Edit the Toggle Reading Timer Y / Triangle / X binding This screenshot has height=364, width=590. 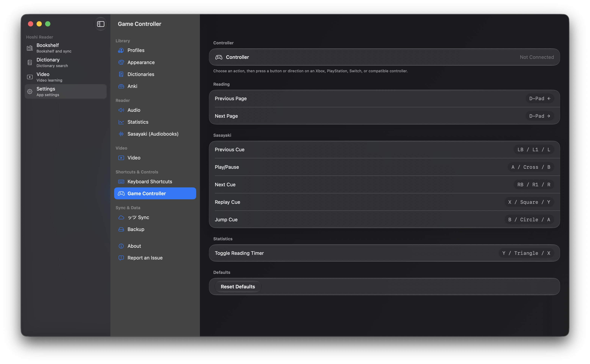(526, 253)
